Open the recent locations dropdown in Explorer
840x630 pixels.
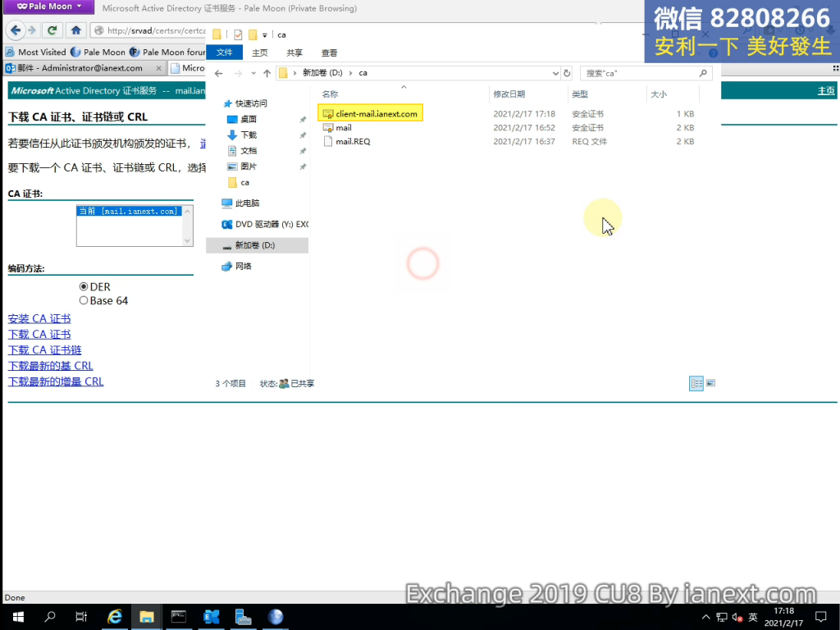[252, 73]
